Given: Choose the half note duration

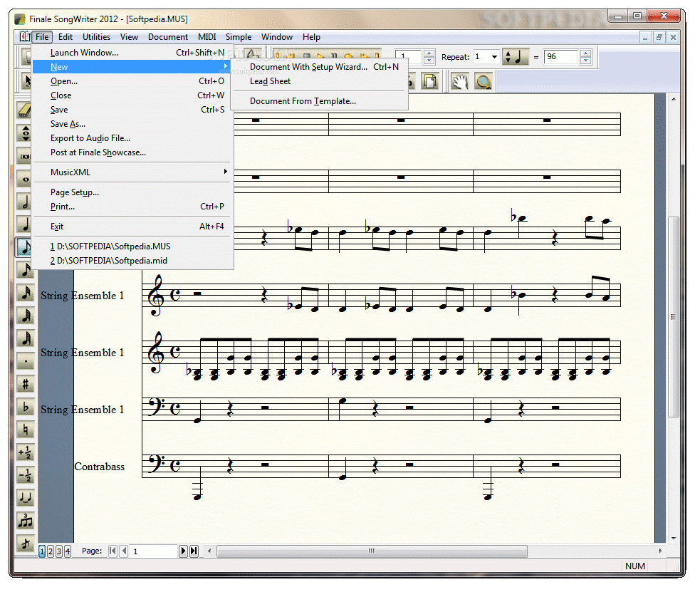Looking at the screenshot, I should tap(25, 202).
